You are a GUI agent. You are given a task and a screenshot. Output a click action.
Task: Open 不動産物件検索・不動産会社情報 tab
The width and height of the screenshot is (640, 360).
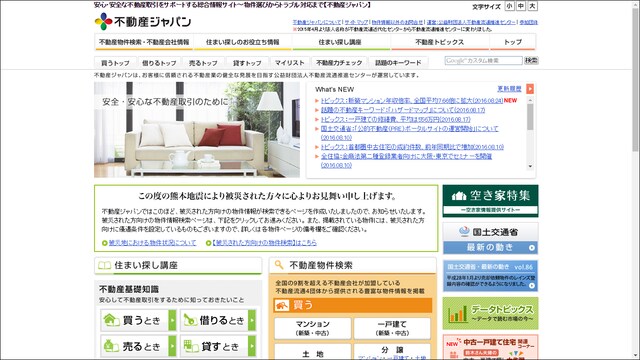[x=144, y=42]
